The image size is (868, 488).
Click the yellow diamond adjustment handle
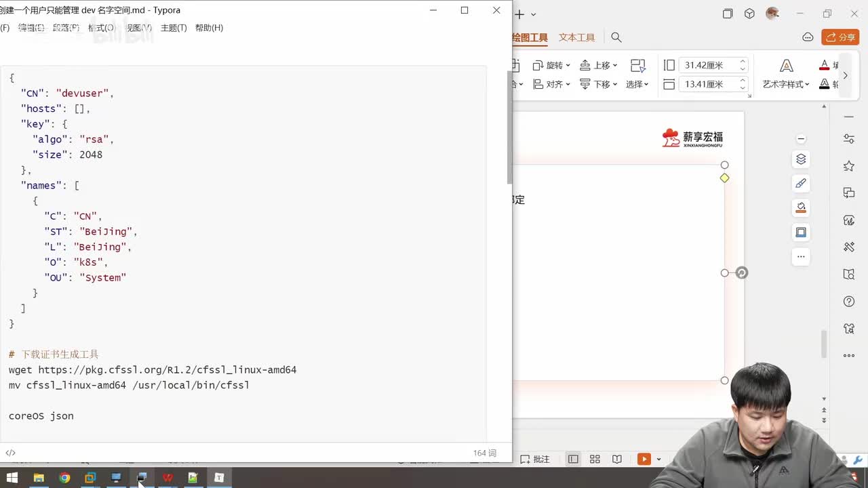[x=724, y=178]
